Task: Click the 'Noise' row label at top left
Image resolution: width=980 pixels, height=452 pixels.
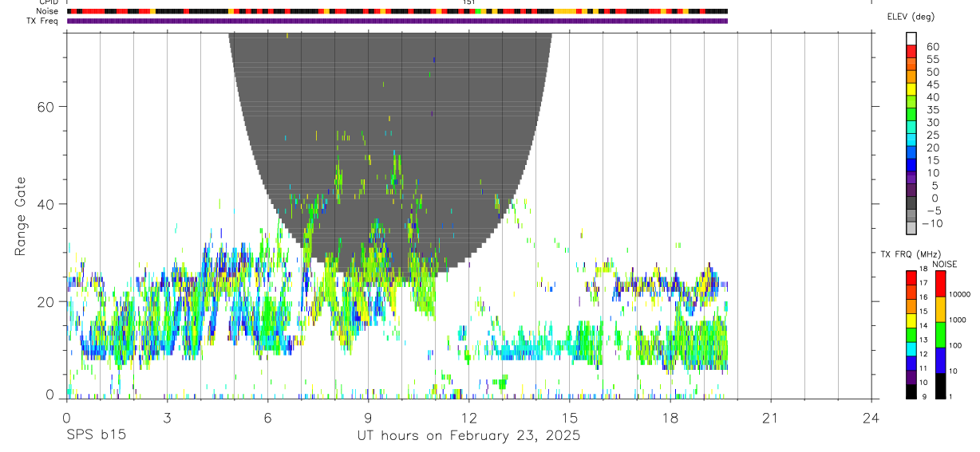Action: click(x=47, y=12)
